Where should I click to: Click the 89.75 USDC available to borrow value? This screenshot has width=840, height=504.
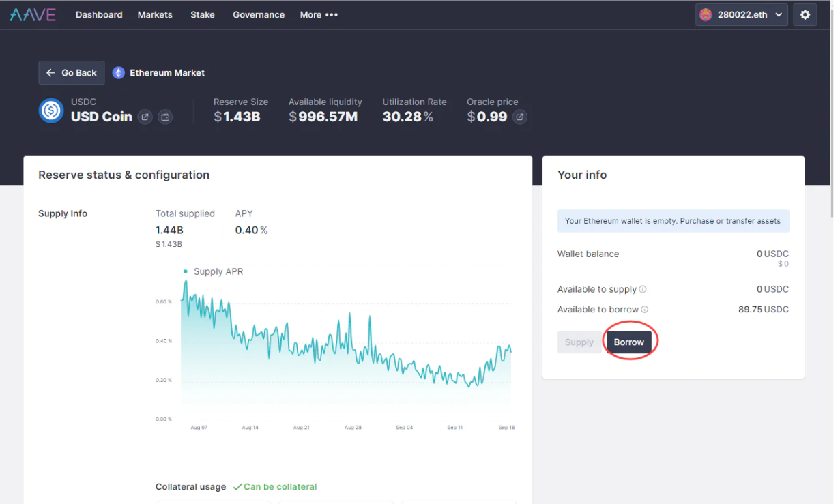pos(764,310)
